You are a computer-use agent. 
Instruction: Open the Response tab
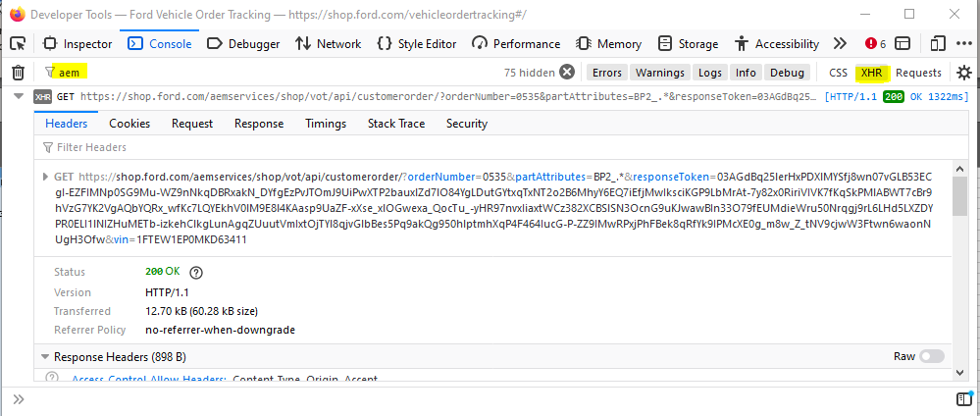coord(259,124)
